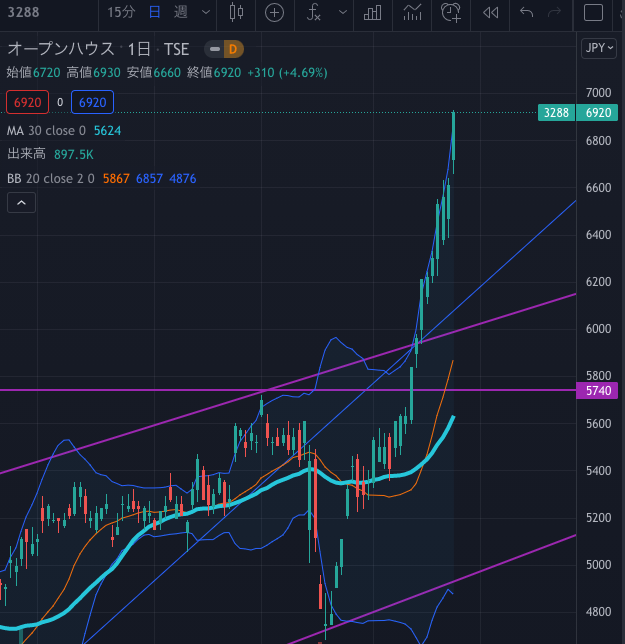The height and width of the screenshot is (644, 625).
Task: Click the 897.5K volume value
Action: pyautogui.click(x=74, y=154)
